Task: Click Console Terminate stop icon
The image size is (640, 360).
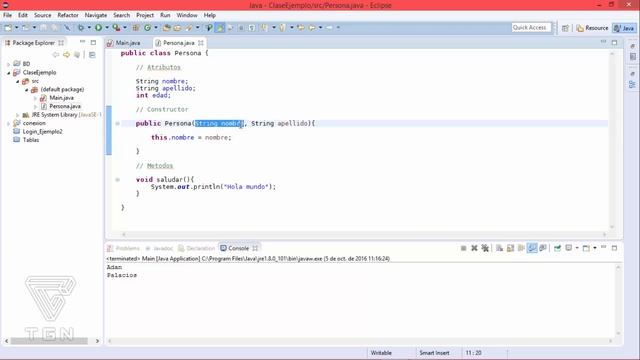Action: 463,248
